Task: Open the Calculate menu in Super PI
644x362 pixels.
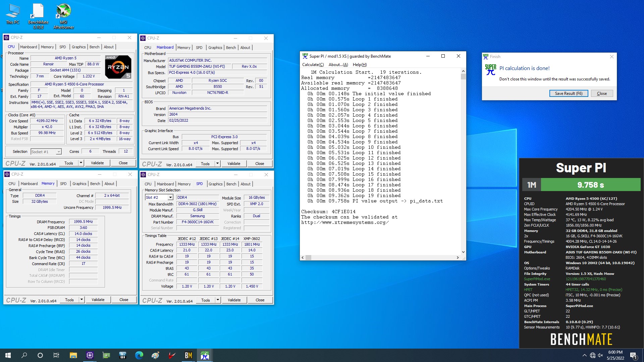Action: (x=313, y=65)
